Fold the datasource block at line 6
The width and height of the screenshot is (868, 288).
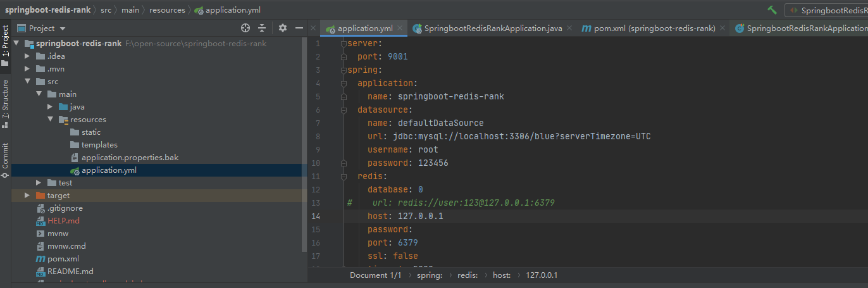click(x=343, y=110)
